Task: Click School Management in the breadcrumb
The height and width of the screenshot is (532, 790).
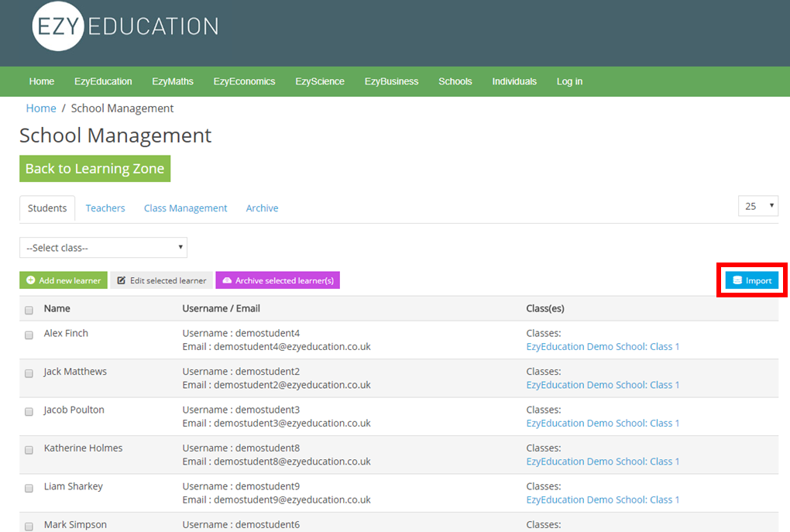Action: point(122,108)
